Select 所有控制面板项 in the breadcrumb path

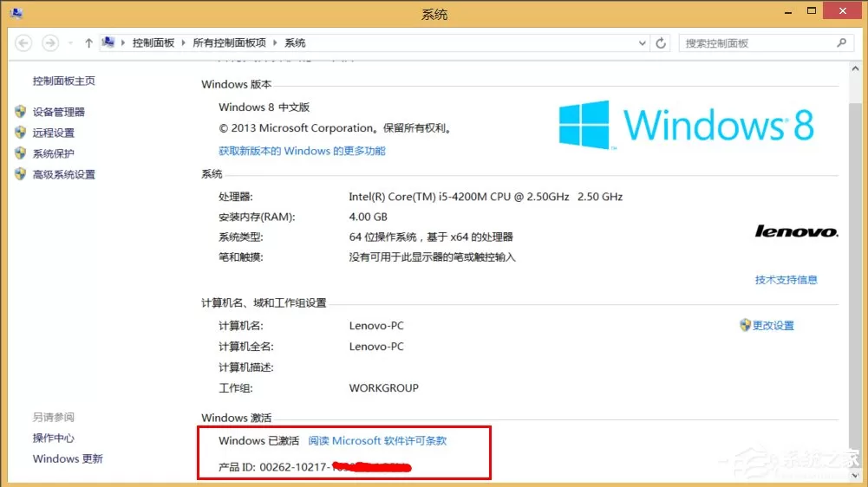point(229,42)
